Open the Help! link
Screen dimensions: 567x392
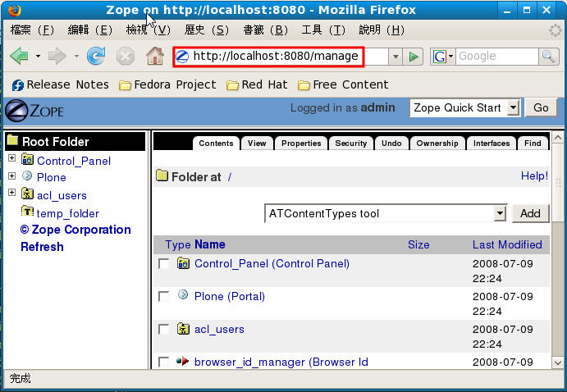coord(534,175)
